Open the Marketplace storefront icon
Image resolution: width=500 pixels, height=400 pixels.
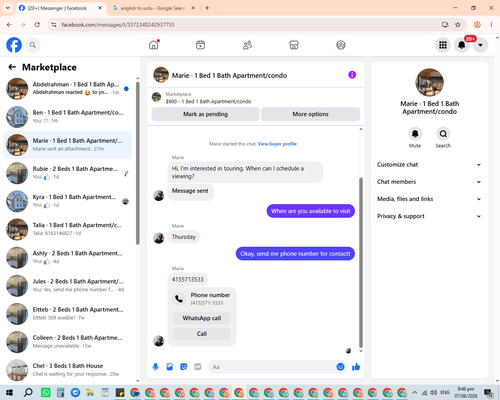point(294,45)
